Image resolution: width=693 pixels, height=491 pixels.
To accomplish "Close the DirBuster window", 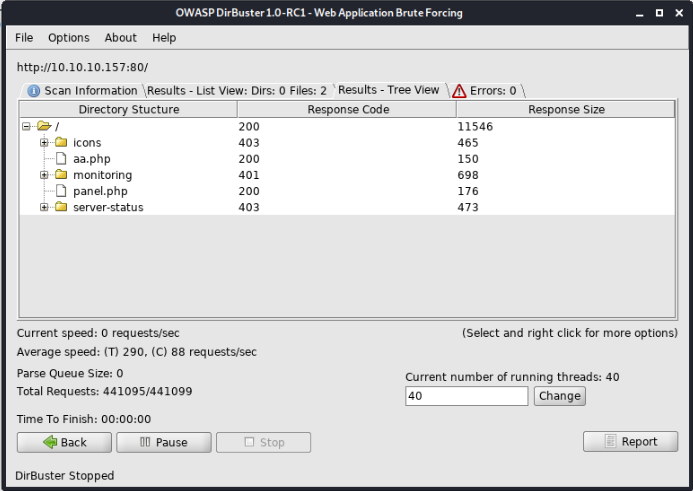I will coord(679,13).
